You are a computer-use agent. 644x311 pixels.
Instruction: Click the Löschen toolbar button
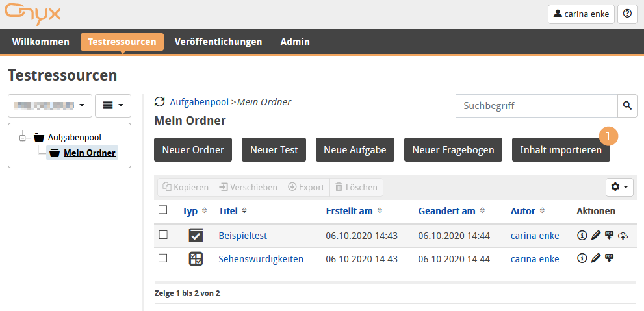pos(356,187)
